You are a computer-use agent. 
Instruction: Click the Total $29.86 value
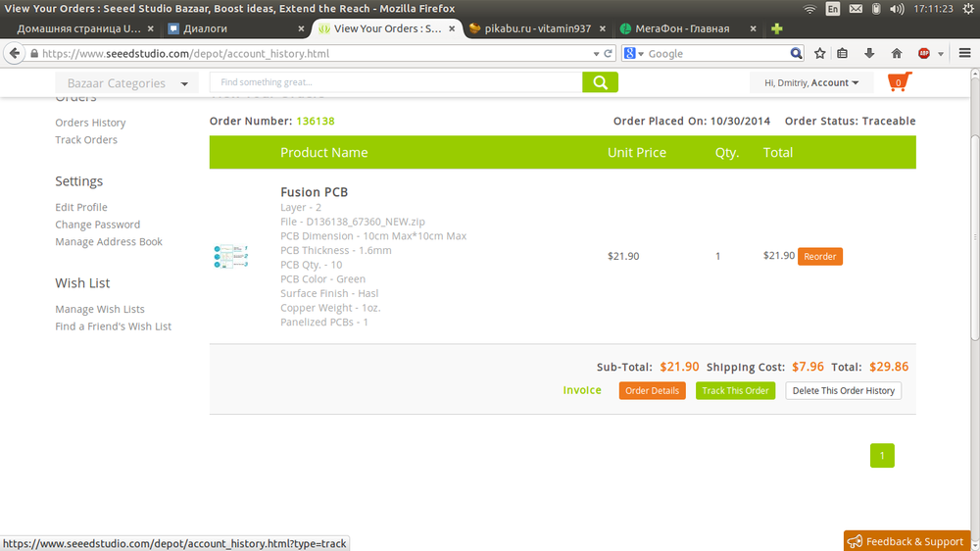(x=889, y=367)
